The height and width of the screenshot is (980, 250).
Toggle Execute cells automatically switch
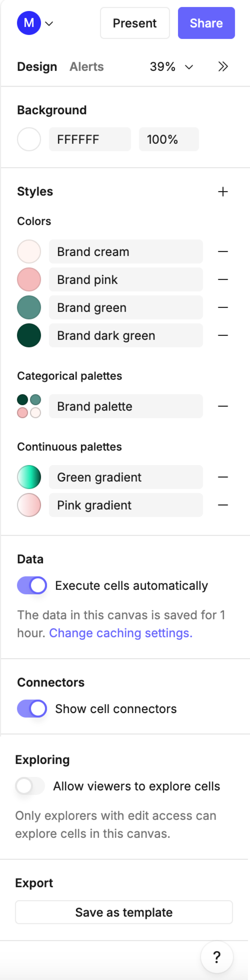coord(32,586)
